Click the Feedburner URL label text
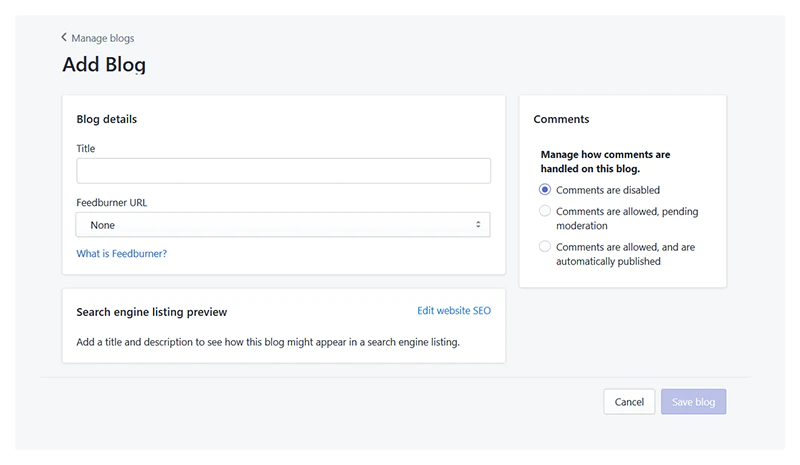This screenshot has width=800, height=465. coord(112,203)
